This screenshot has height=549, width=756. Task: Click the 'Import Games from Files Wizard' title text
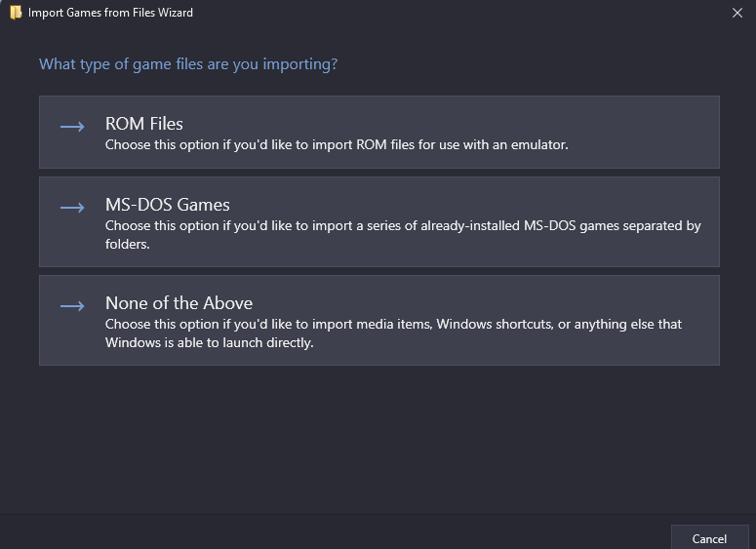pos(110,13)
